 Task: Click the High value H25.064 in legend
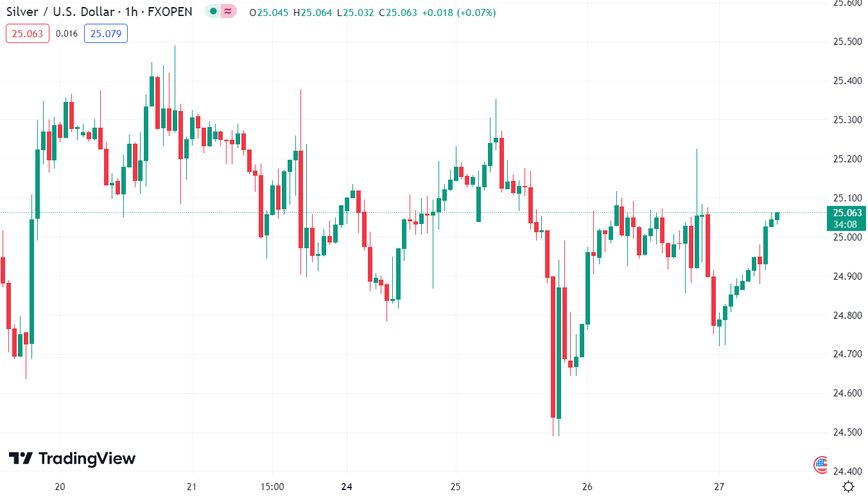(x=313, y=12)
